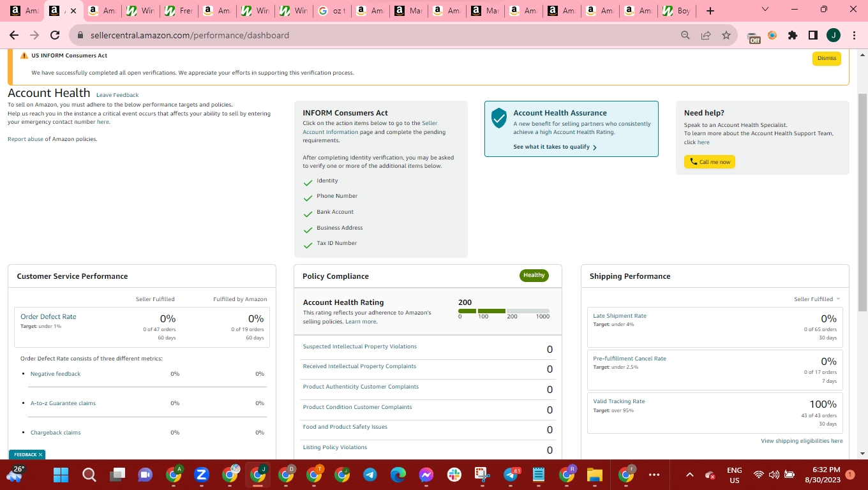Open the A-to-z Guarantee claims link

[x=63, y=403]
